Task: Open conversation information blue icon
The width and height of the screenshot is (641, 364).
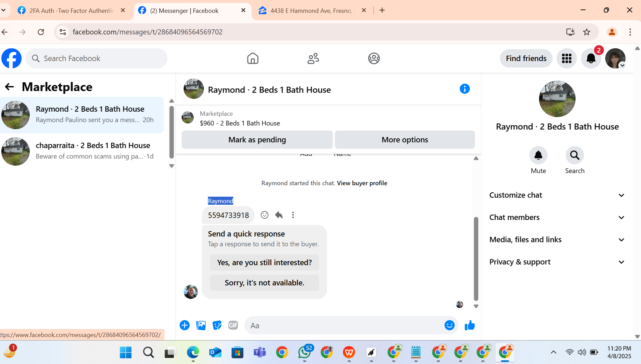Action: pos(464,89)
